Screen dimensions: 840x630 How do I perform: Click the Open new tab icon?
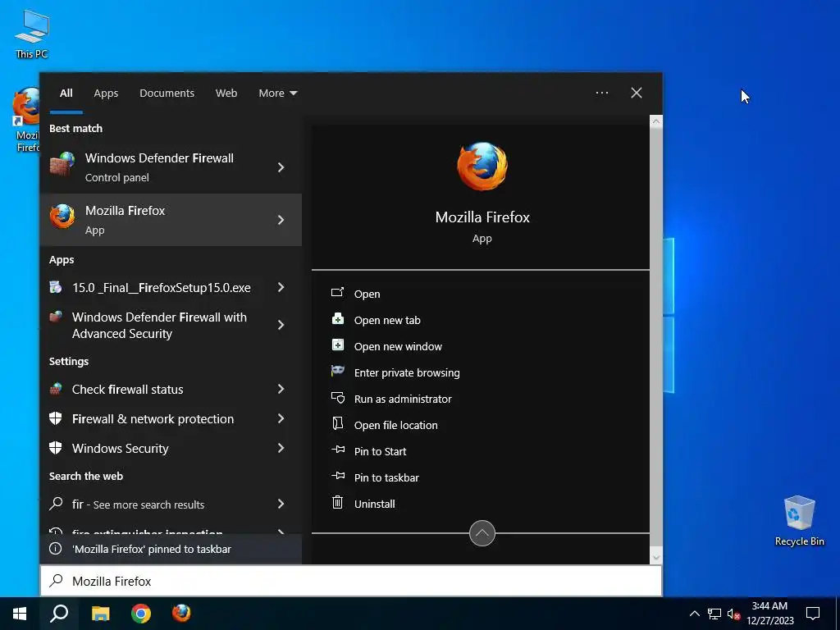coord(337,319)
